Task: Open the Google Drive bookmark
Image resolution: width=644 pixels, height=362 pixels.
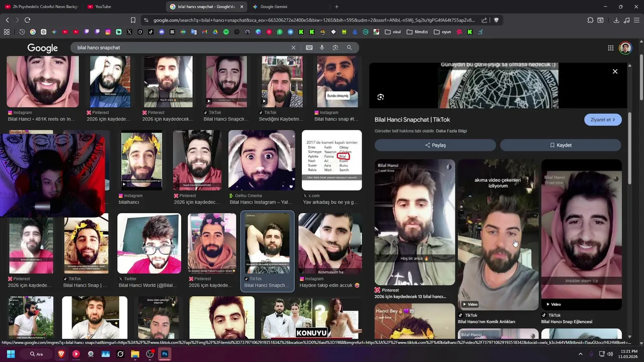Action: pos(215,32)
